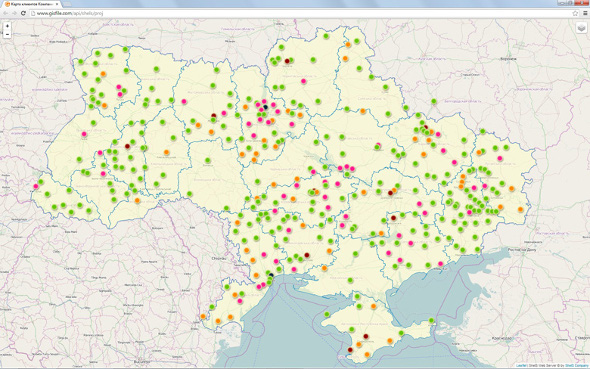
Task: Click the dark red marker near Chernihiv
Action: pos(287,61)
